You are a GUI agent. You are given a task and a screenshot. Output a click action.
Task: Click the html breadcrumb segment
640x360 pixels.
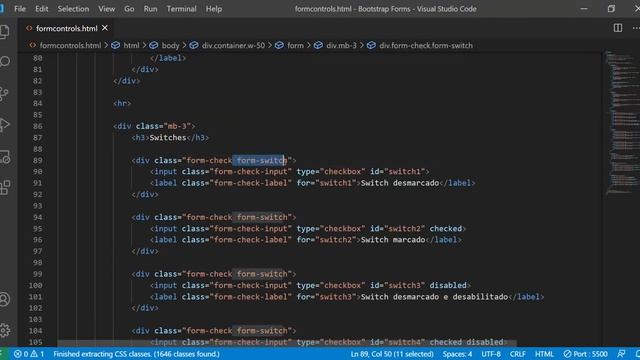pos(131,45)
